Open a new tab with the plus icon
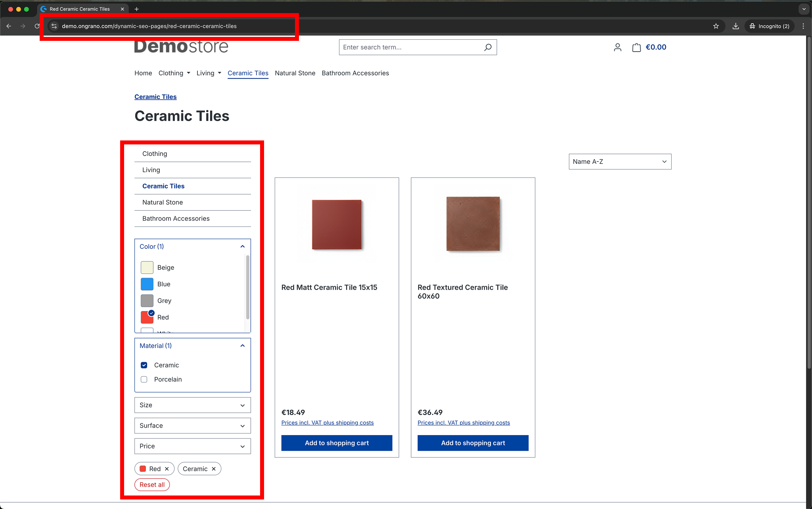Viewport: 812px width, 509px height. click(136, 9)
